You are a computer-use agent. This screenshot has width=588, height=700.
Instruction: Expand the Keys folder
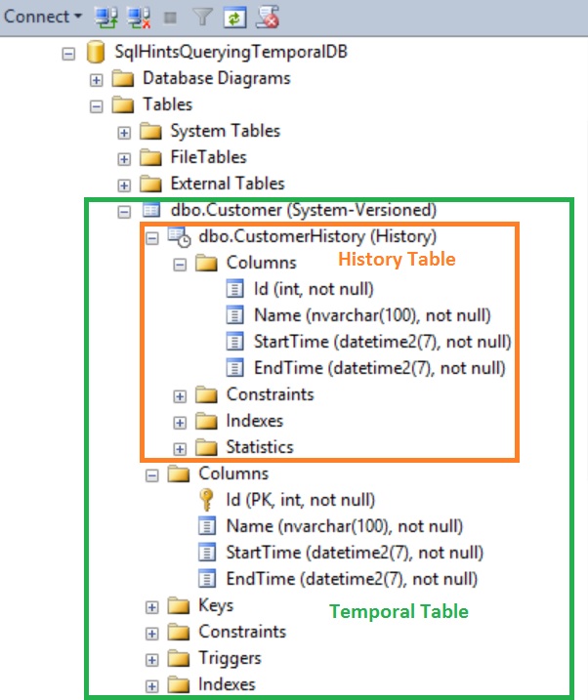pos(151,606)
